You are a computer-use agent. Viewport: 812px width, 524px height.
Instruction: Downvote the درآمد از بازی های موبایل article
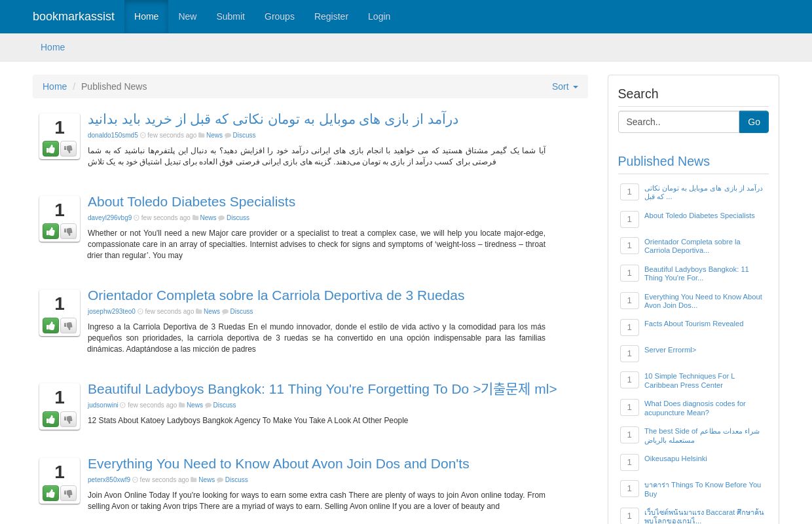tap(68, 149)
